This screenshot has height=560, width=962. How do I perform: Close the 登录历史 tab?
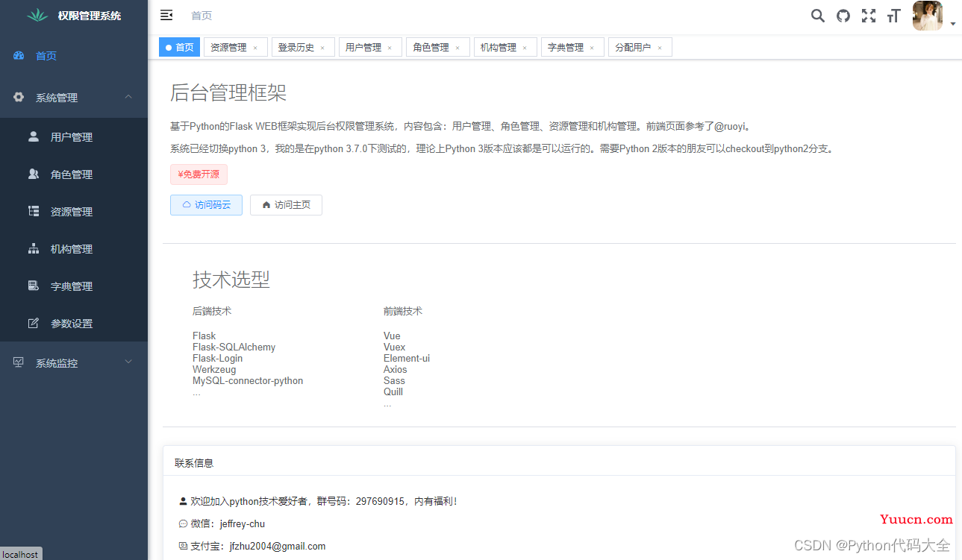322,48
